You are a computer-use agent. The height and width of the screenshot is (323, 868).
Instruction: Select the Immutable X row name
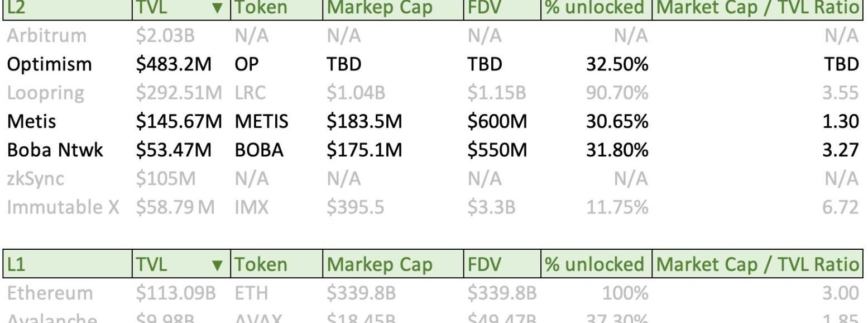click(63, 207)
